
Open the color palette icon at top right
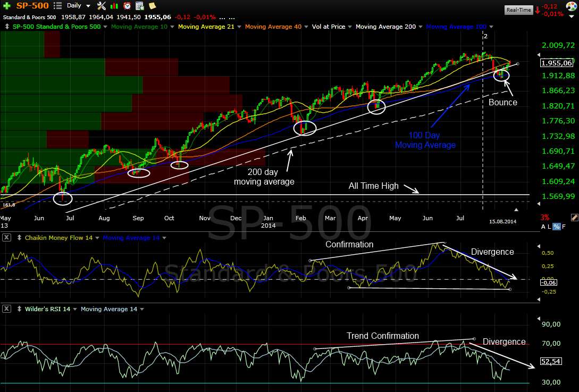[x=571, y=6]
